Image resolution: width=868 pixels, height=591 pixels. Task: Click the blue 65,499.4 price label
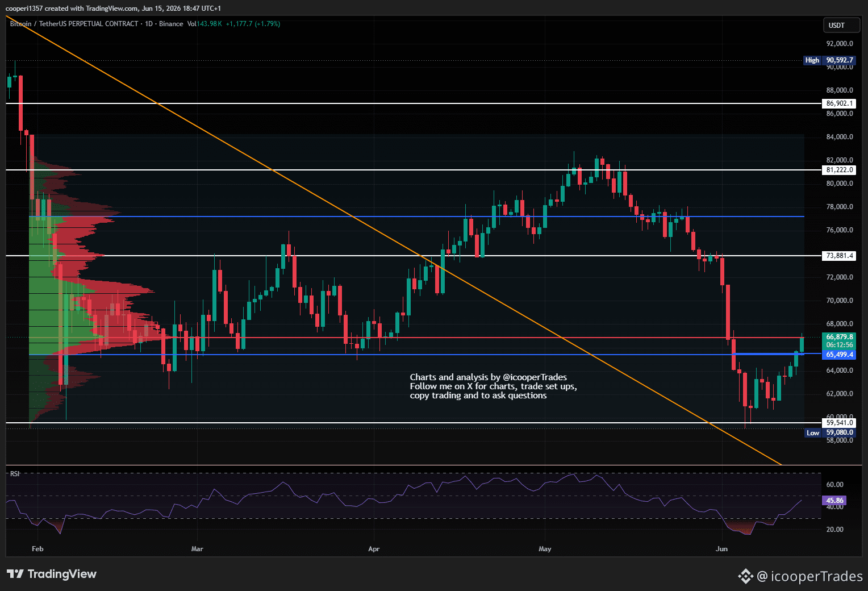coord(839,355)
